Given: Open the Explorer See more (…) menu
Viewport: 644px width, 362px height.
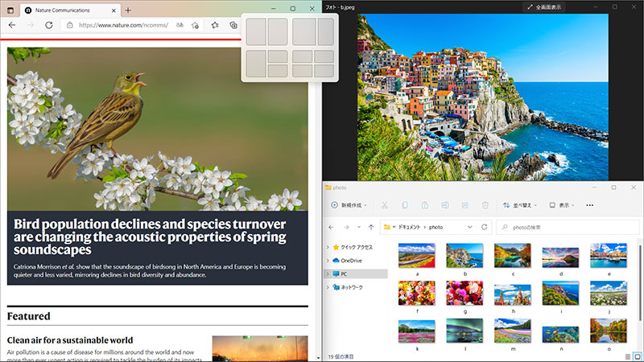Looking at the screenshot, I should click(590, 205).
